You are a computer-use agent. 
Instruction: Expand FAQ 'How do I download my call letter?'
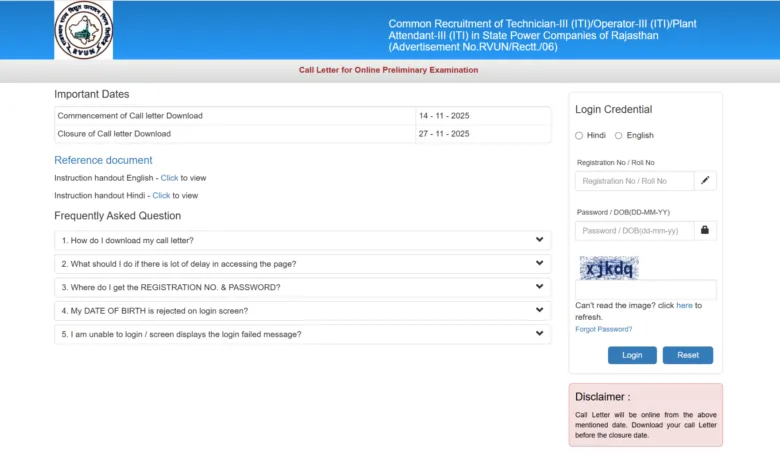tap(302, 240)
